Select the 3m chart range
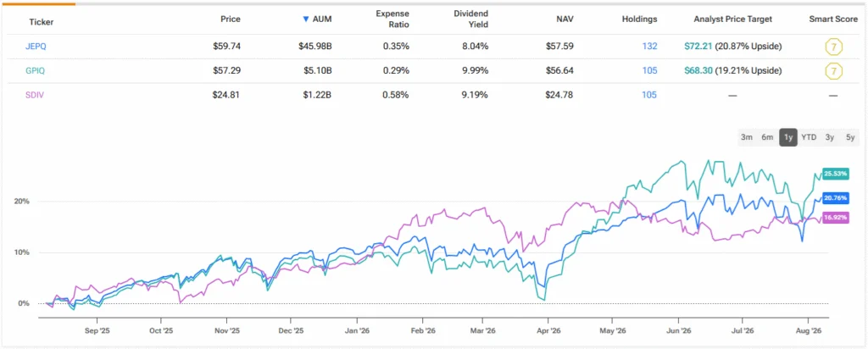 click(747, 137)
